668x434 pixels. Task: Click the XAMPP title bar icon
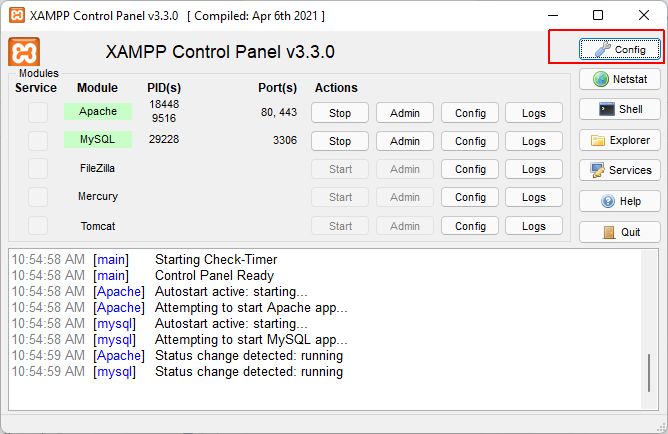tap(17, 16)
